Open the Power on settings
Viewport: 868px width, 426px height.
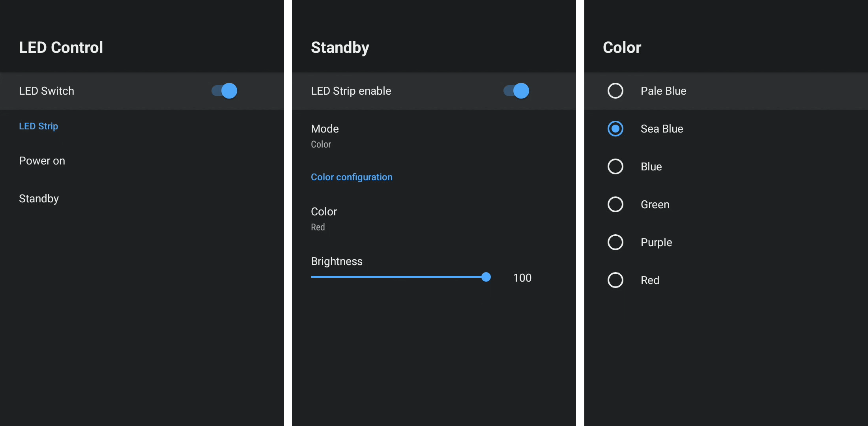(42, 161)
